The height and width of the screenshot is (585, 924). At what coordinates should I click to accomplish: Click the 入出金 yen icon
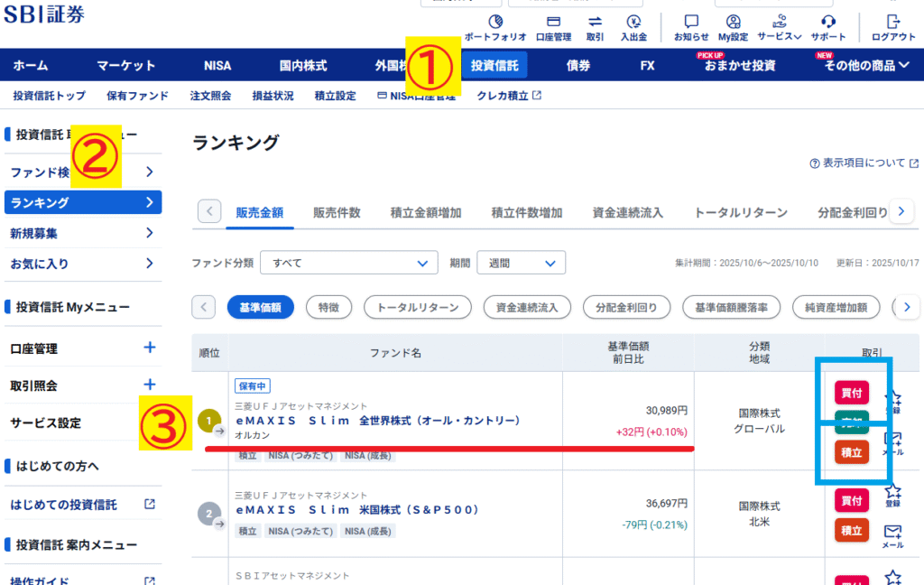(633, 22)
